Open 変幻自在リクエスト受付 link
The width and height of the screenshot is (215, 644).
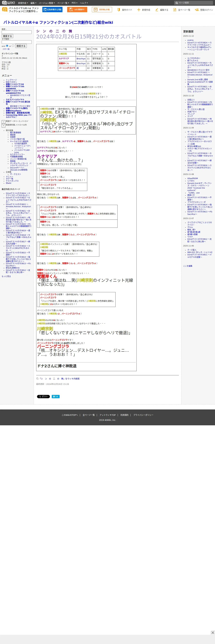20,106
